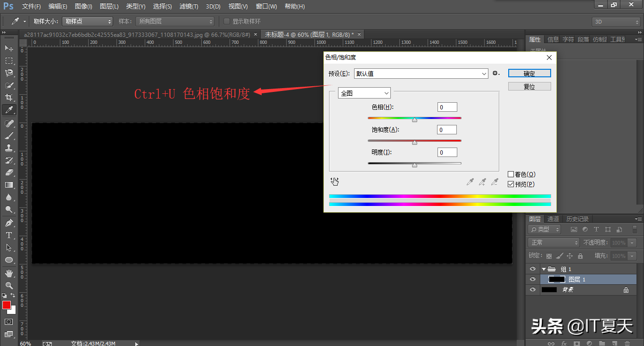Collapse the 组 1 layer group
The height and width of the screenshot is (346, 644).
[x=544, y=269]
